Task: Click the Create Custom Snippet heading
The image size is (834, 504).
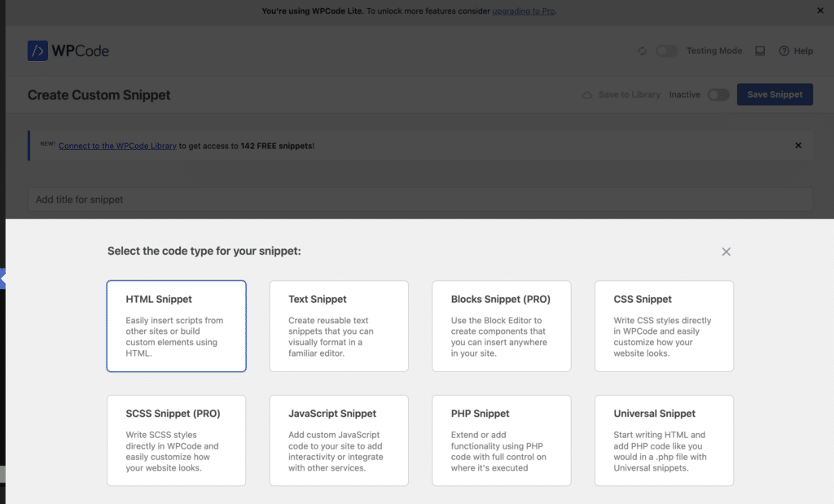Action: [99, 94]
